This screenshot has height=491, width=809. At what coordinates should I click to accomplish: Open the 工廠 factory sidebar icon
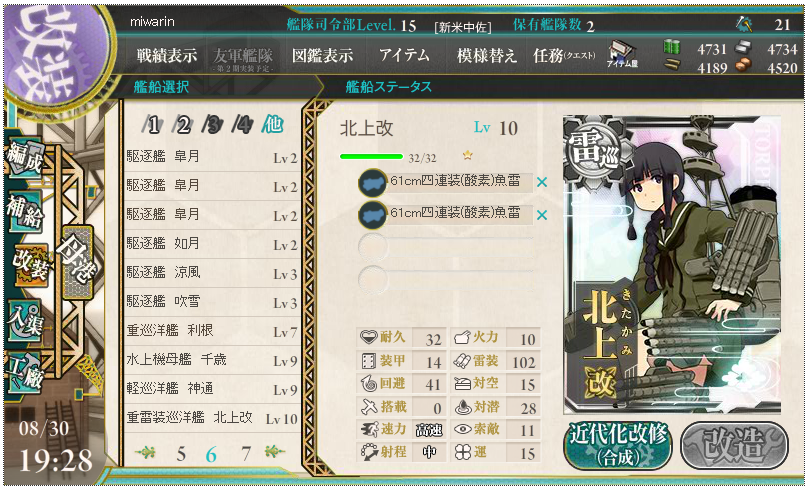tap(24, 373)
